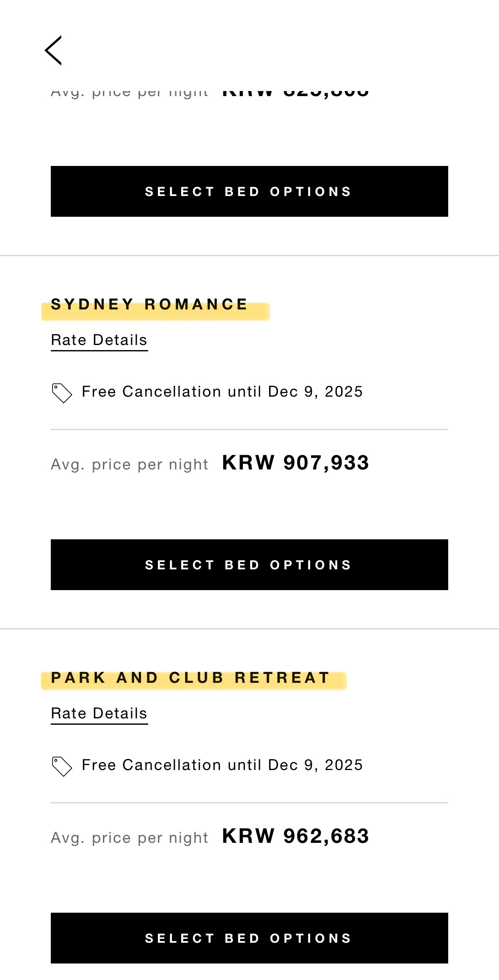Click the KRW 907,933 price

(295, 462)
